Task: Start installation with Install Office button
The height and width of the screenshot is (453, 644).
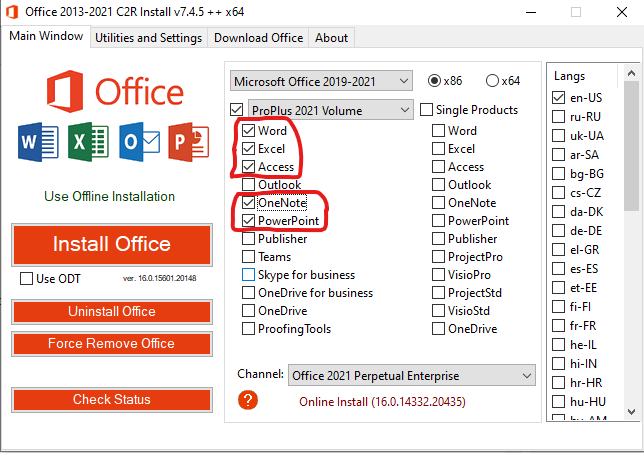Action: click(112, 244)
